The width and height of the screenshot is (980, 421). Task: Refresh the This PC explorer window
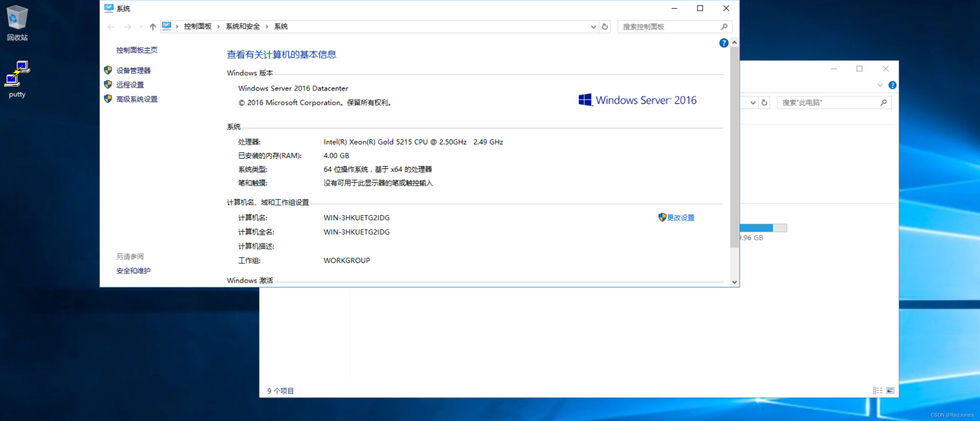(x=764, y=102)
